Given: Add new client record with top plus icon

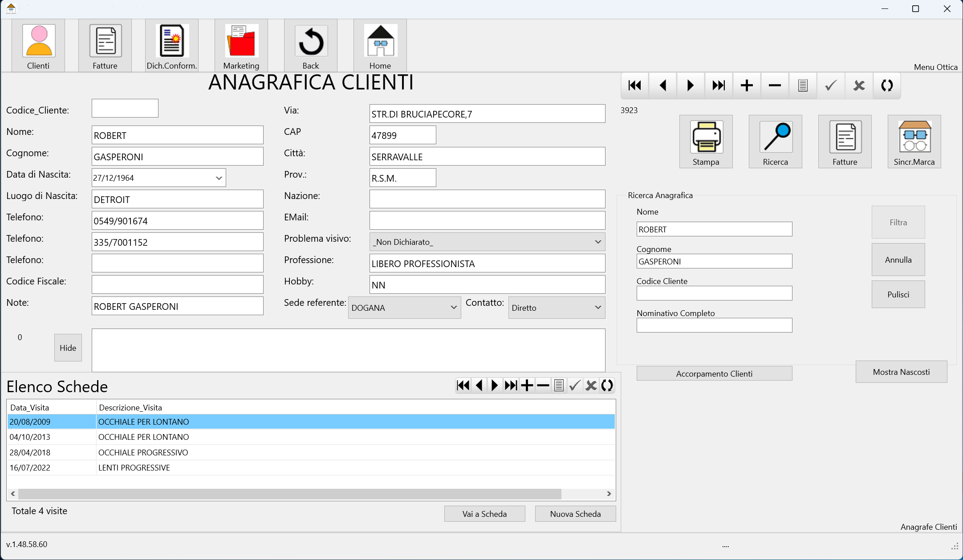Looking at the screenshot, I should pos(747,85).
